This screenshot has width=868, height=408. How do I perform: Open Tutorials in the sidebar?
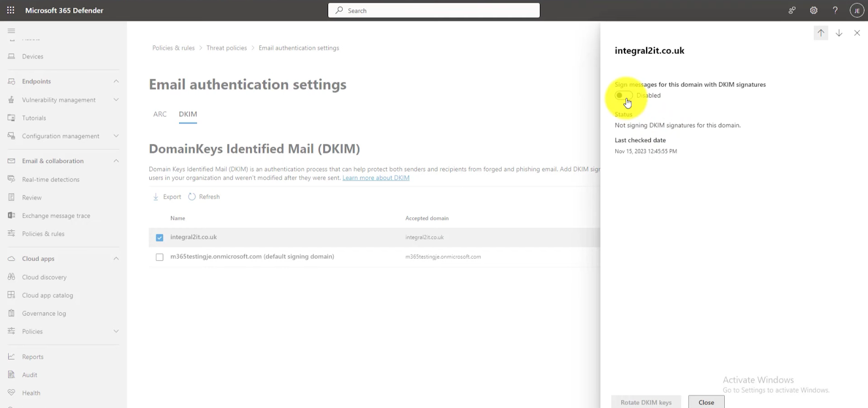(x=34, y=118)
